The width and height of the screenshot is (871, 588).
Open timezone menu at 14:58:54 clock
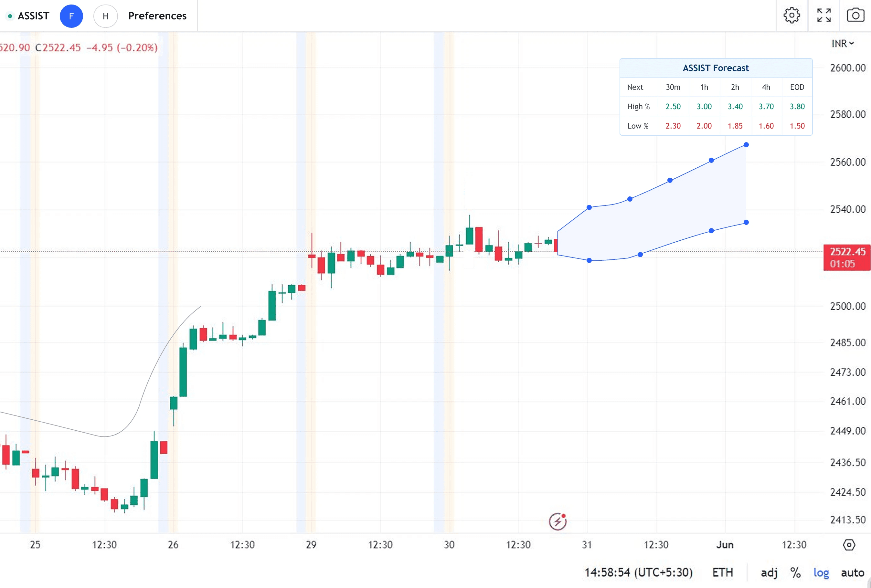[x=638, y=572]
